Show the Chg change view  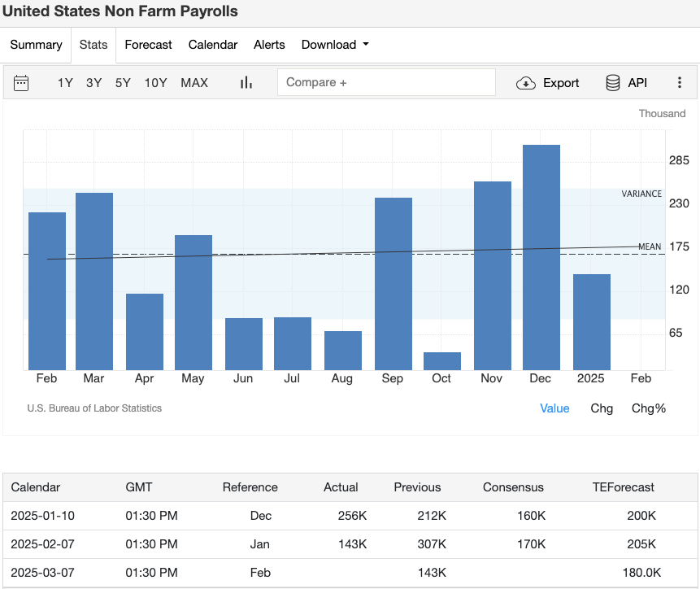coord(602,408)
